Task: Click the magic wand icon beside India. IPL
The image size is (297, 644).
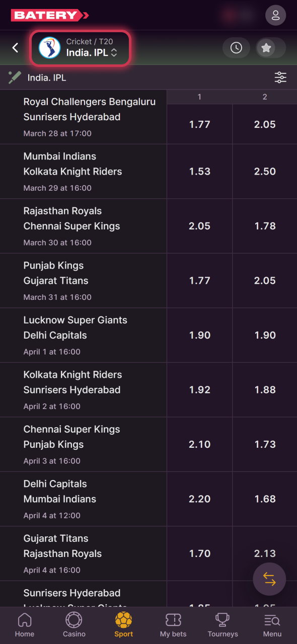Action: pyautogui.click(x=14, y=77)
